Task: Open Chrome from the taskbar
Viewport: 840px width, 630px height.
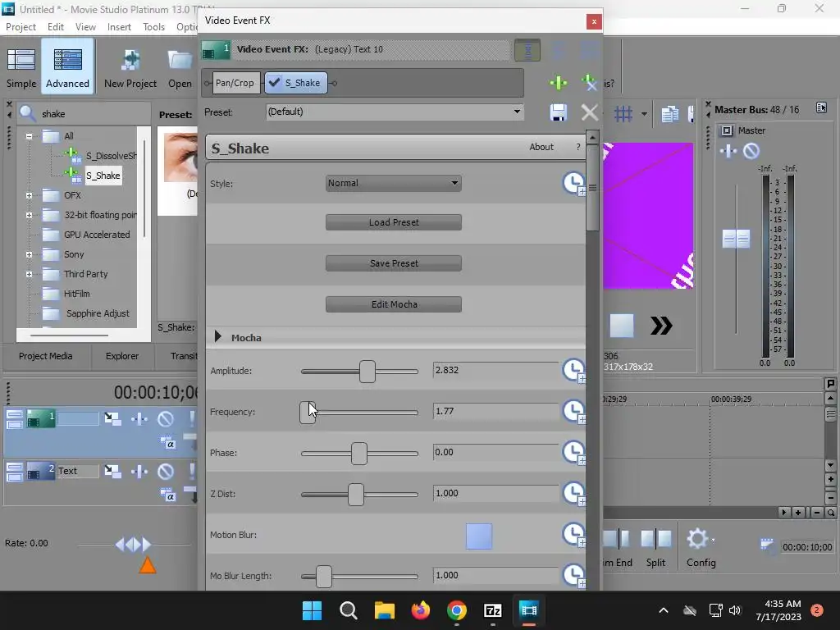Action: click(x=456, y=610)
